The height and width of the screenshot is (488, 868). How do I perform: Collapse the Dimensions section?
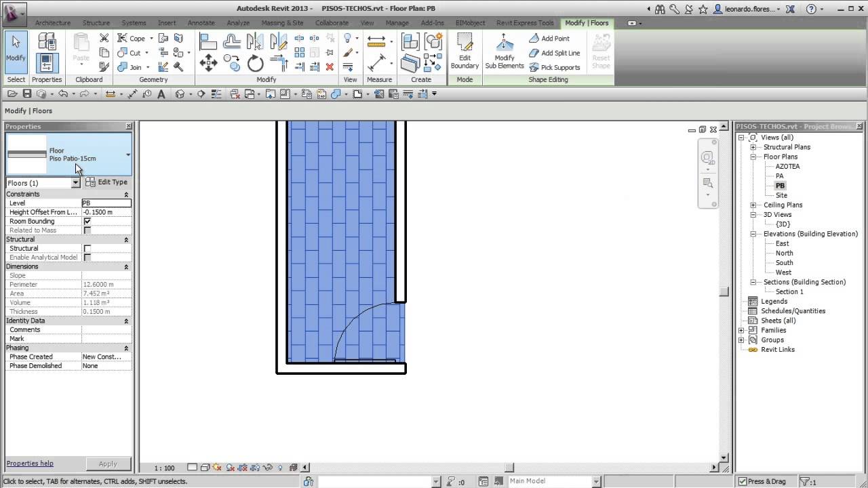tap(126, 267)
